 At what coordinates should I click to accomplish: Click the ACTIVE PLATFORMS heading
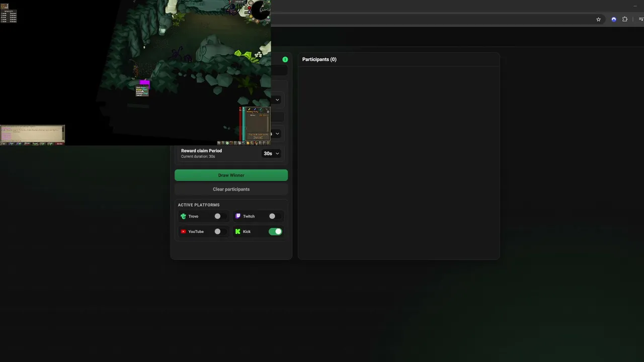[199, 205]
